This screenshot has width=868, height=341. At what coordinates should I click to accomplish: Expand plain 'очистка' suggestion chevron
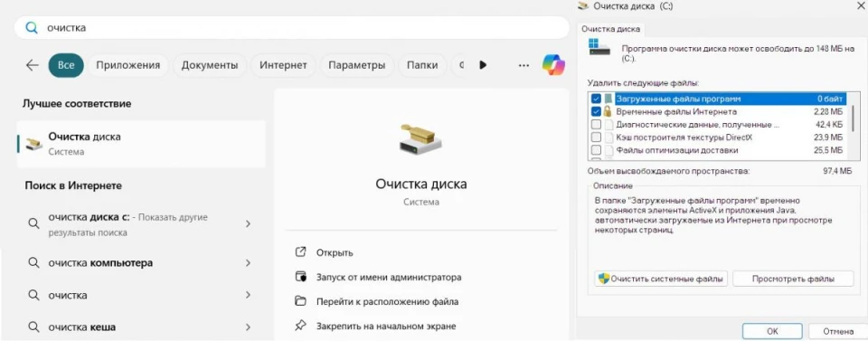[248, 295]
